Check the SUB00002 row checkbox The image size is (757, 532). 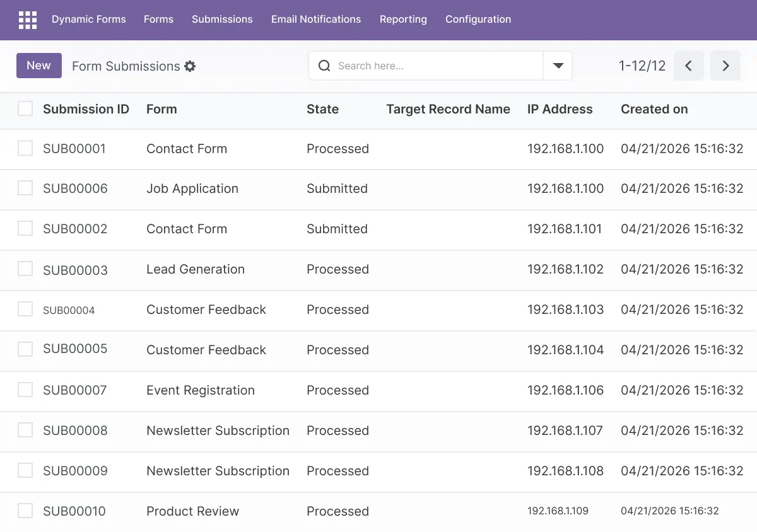(25, 228)
